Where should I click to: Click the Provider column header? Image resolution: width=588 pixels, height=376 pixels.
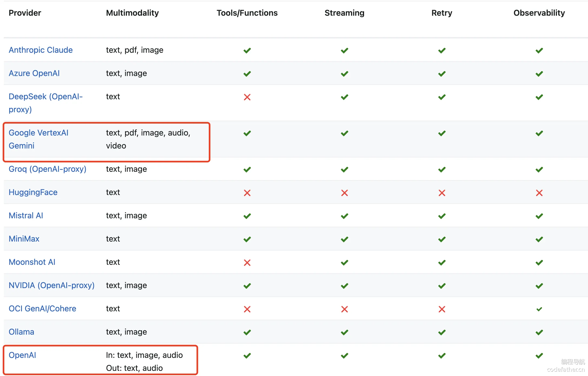(25, 13)
